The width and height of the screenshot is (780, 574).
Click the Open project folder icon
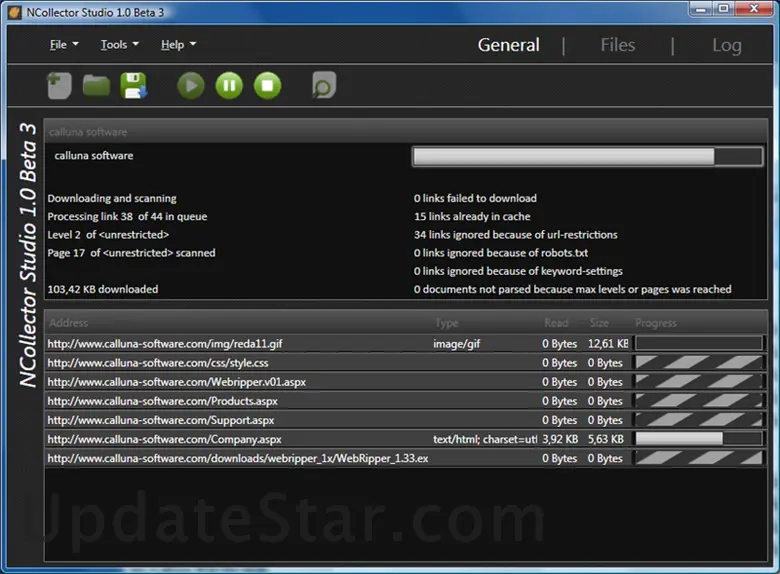pyautogui.click(x=96, y=86)
